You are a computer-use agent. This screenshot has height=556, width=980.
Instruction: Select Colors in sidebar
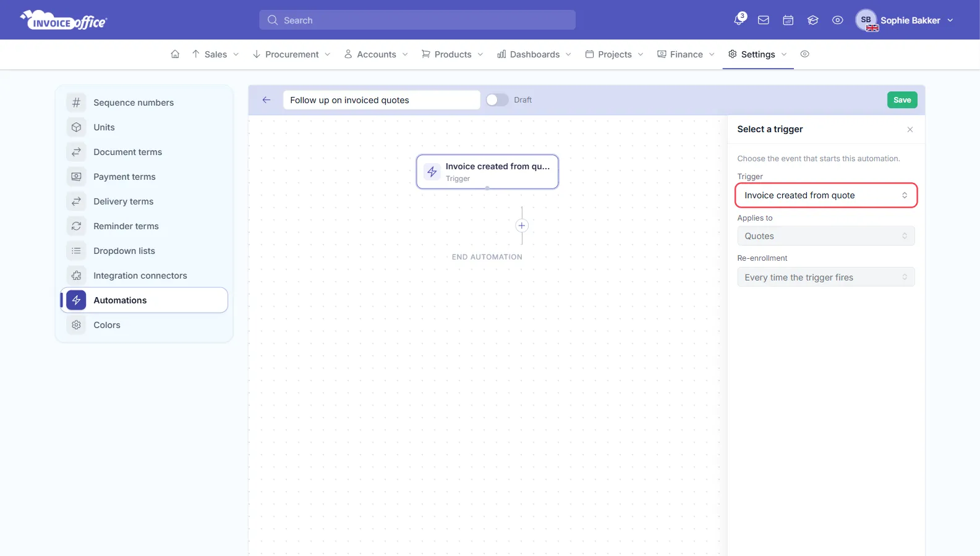[144, 324]
